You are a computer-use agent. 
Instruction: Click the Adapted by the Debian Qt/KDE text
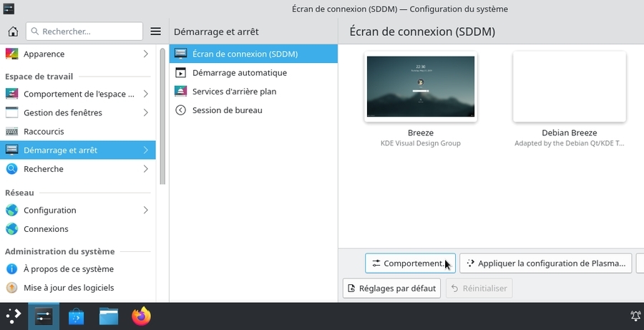[x=570, y=143]
